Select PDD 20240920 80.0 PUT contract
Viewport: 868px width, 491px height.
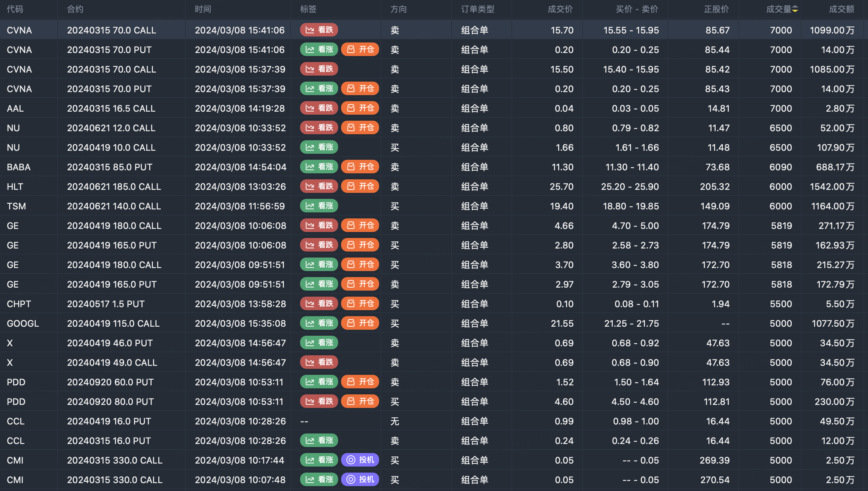(x=110, y=402)
